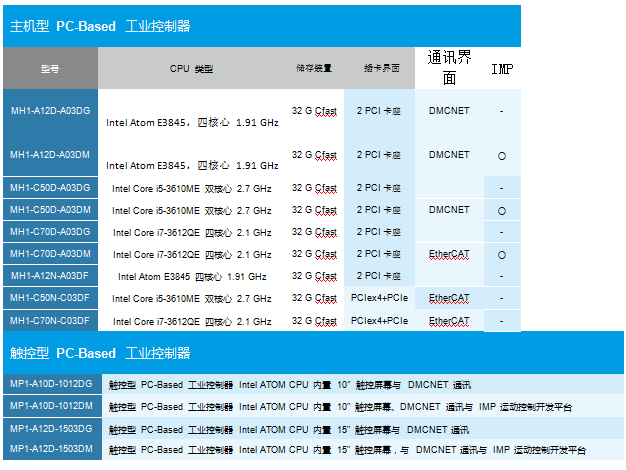
Task: Click EtherCAT in MH1-C70N-C03DF row
Action: (x=449, y=321)
